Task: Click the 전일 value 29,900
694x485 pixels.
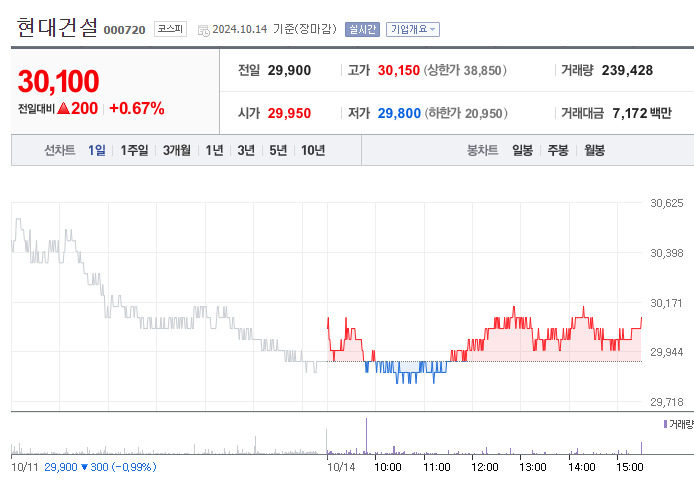Action: (289, 70)
